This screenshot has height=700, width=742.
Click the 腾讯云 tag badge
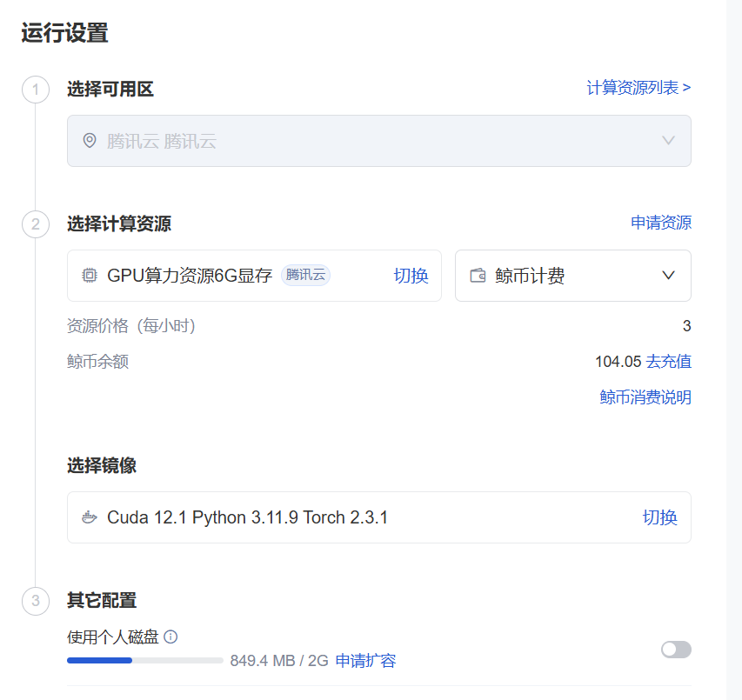(x=305, y=275)
